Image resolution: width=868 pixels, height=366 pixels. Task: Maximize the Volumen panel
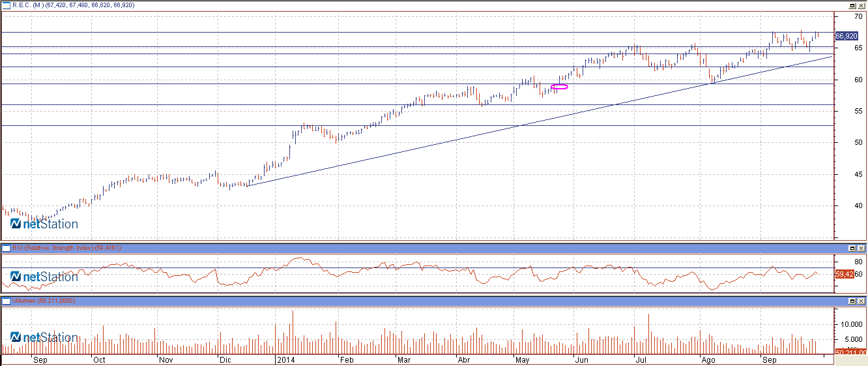click(851, 301)
